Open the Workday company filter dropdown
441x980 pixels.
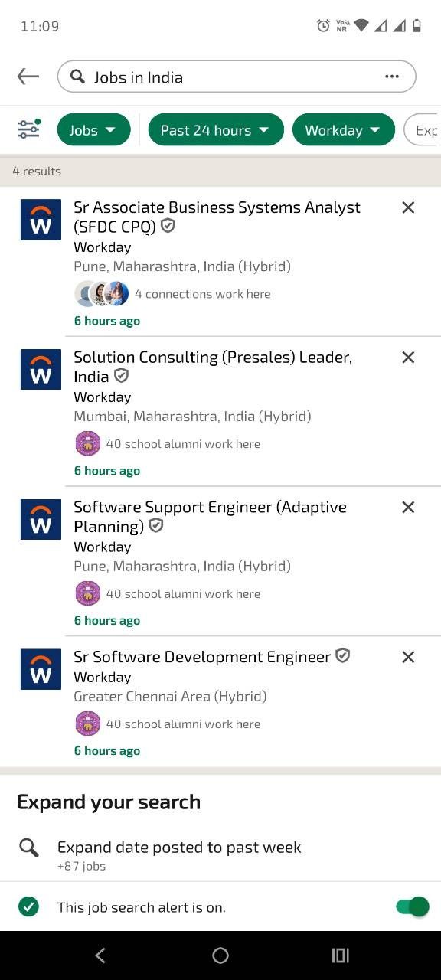click(344, 130)
